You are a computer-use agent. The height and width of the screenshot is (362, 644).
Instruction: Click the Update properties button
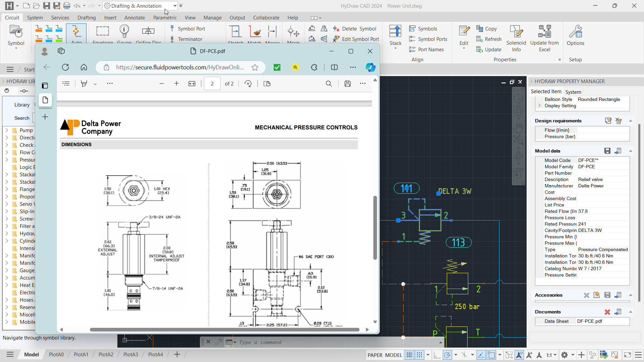(x=489, y=50)
